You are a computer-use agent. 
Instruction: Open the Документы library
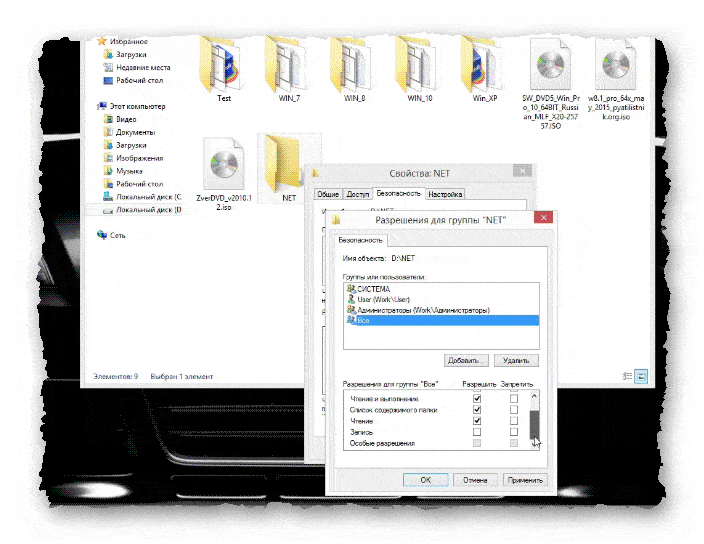135,132
